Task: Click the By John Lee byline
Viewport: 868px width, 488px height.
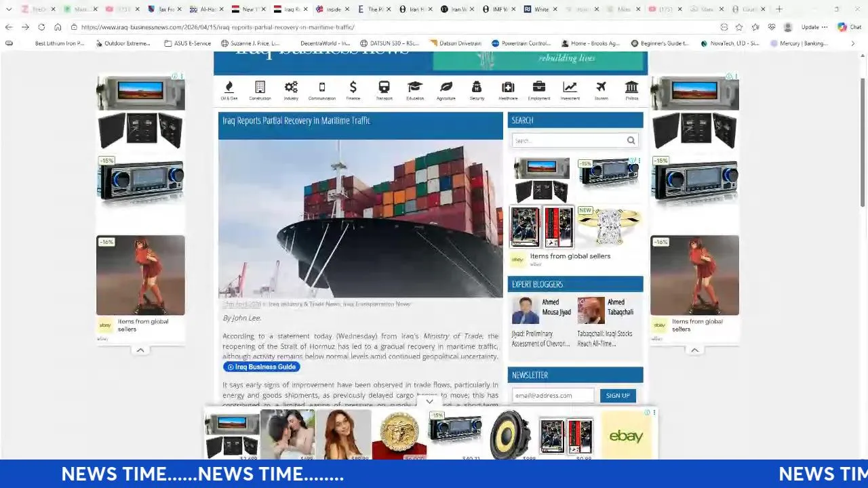Action: tap(242, 318)
